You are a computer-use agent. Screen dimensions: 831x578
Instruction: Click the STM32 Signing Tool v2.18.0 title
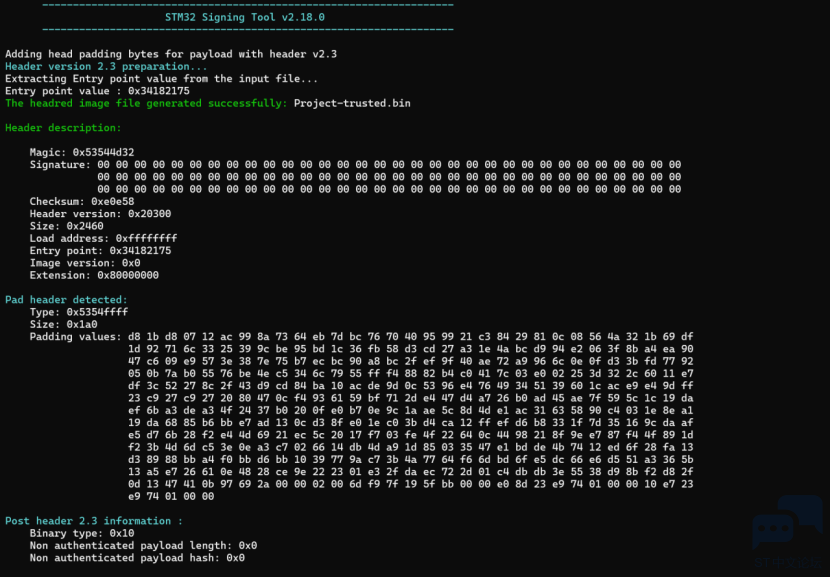245,17
